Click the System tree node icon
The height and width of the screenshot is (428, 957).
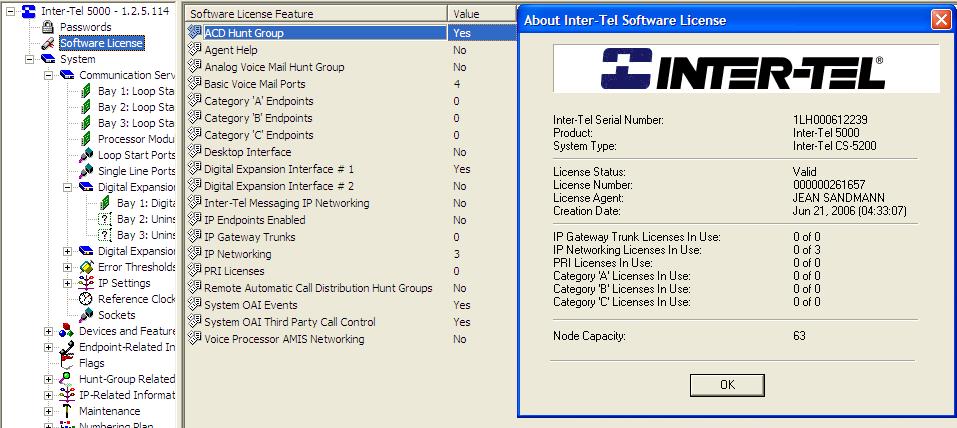[48, 59]
